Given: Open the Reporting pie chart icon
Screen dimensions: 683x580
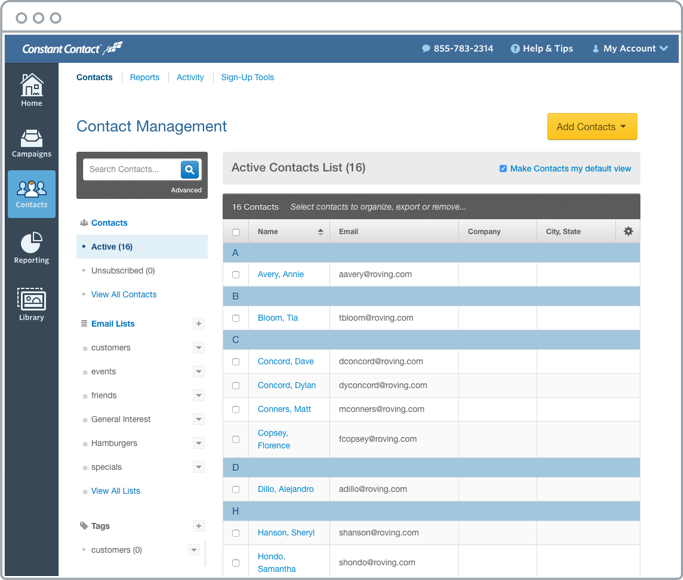Looking at the screenshot, I should tap(31, 247).
